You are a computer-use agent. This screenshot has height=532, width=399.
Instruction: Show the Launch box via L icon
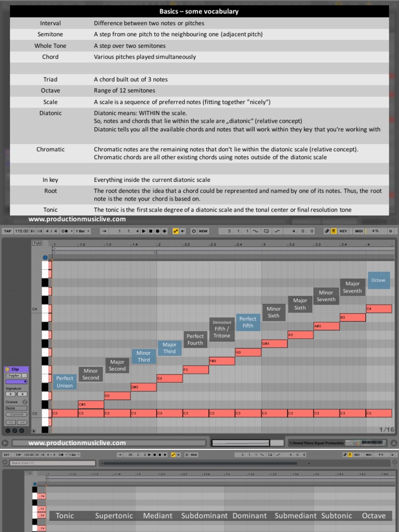(8, 431)
